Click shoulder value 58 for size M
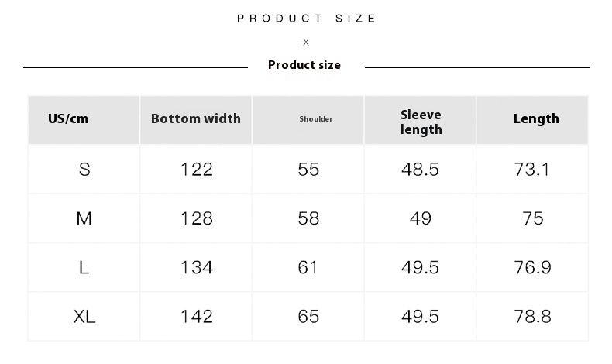The width and height of the screenshot is (612, 364). [308, 218]
